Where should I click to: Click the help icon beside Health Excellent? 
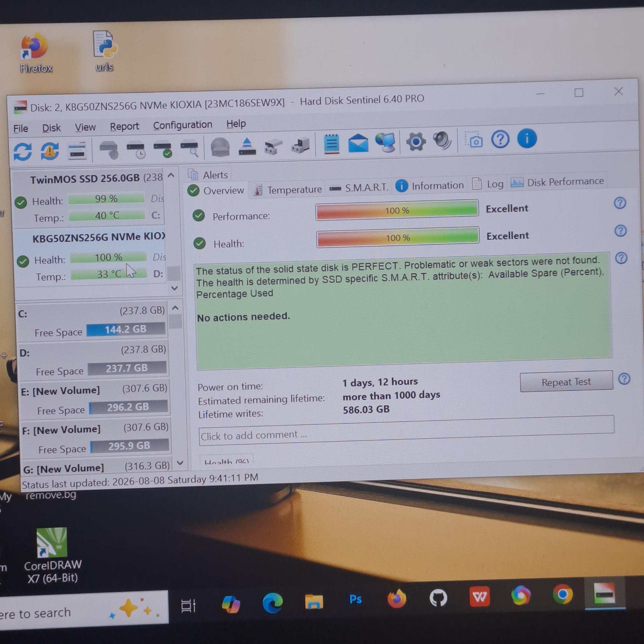pos(620,230)
